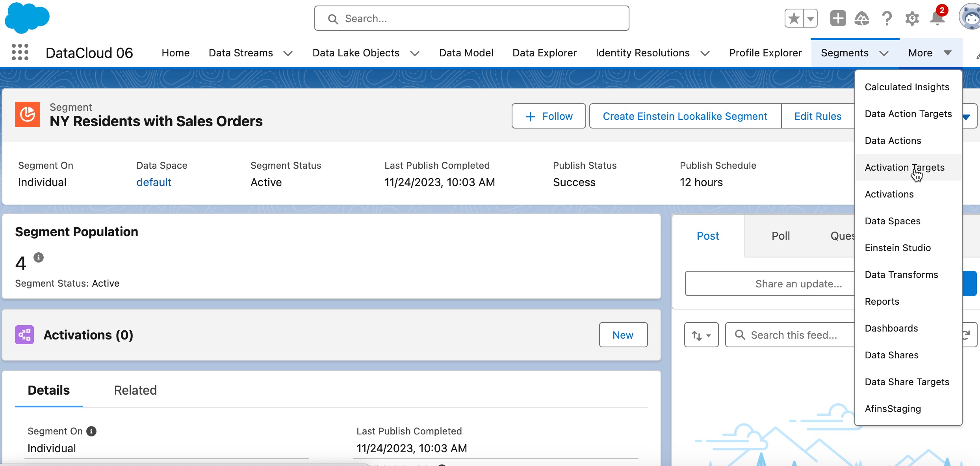The height and width of the screenshot is (466, 980).
Task: Open the Segments tab
Action: [x=845, y=53]
